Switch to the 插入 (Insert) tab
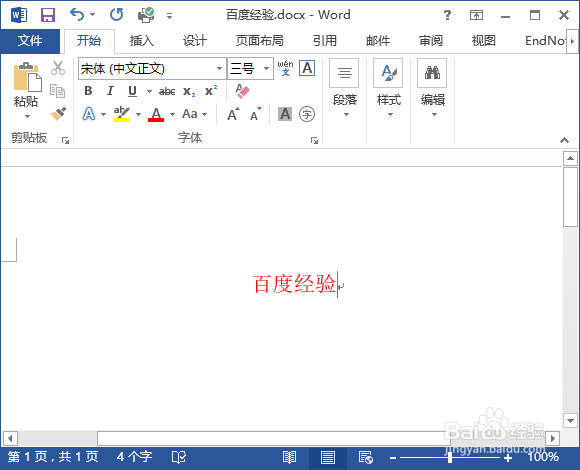This screenshot has width=580, height=470. click(142, 41)
